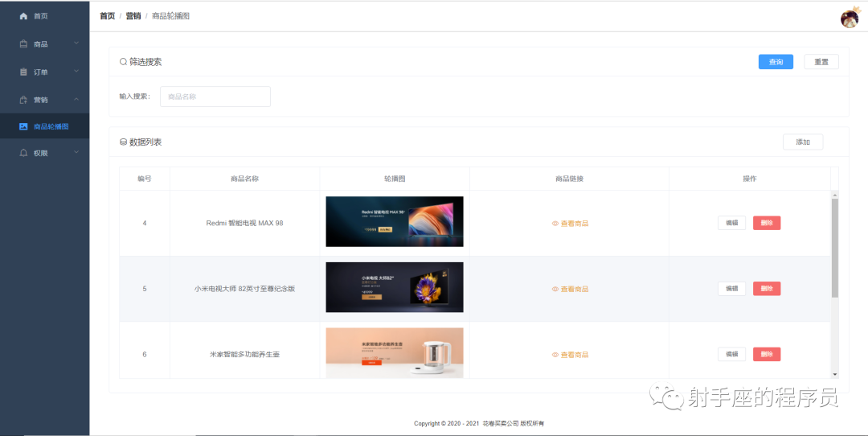This screenshot has width=868, height=436.
Task: Click the 商品名称 column header
Action: 244,179
